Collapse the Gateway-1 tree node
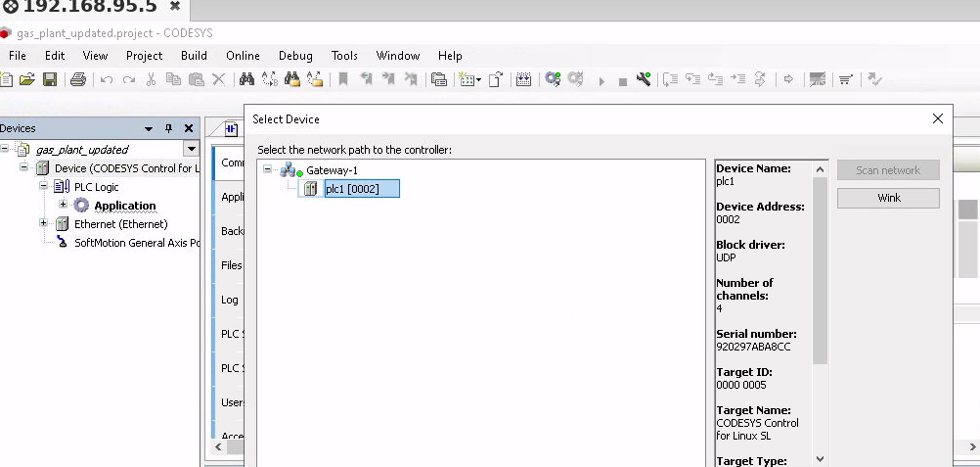 tap(267, 170)
